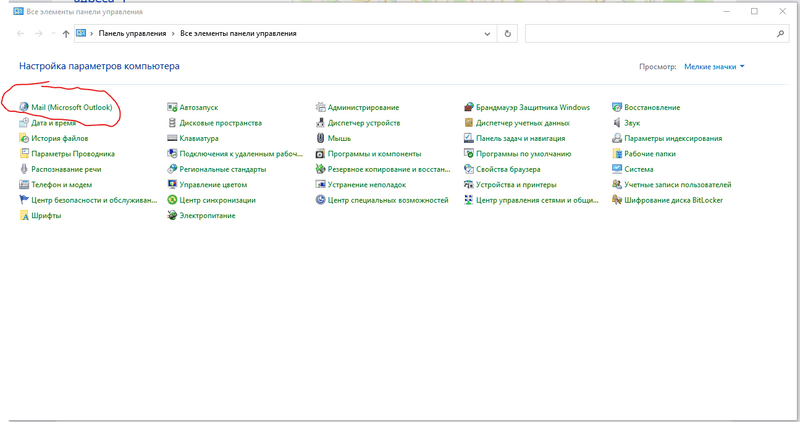The image size is (800, 422).
Task: Open the Брандмауэр Защитника Windows icon
Action: tap(469, 107)
